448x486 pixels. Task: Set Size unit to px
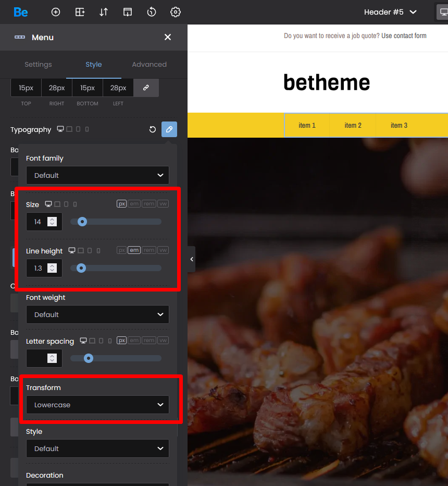tap(122, 204)
